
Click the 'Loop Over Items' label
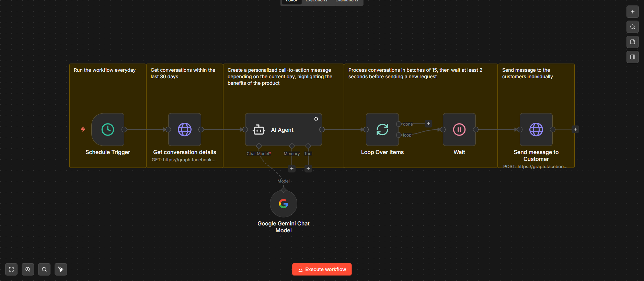coord(382,152)
